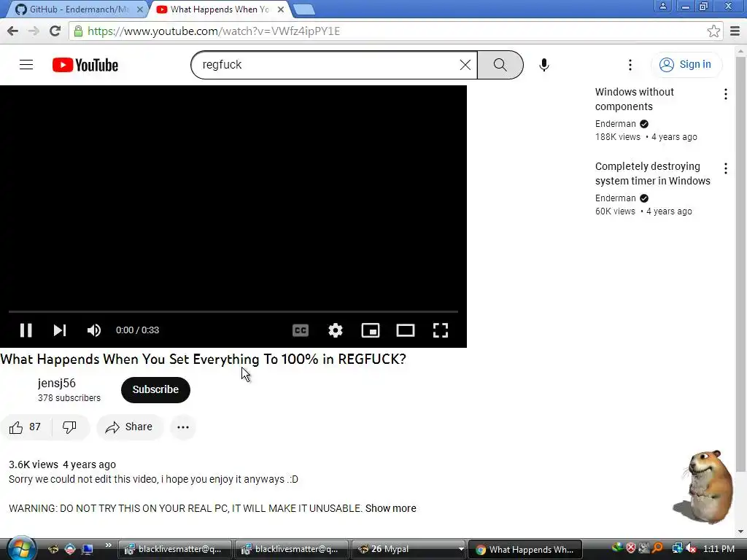The image size is (747, 560).
Task: Open options for "Windows without components"
Action: tap(726, 94)
